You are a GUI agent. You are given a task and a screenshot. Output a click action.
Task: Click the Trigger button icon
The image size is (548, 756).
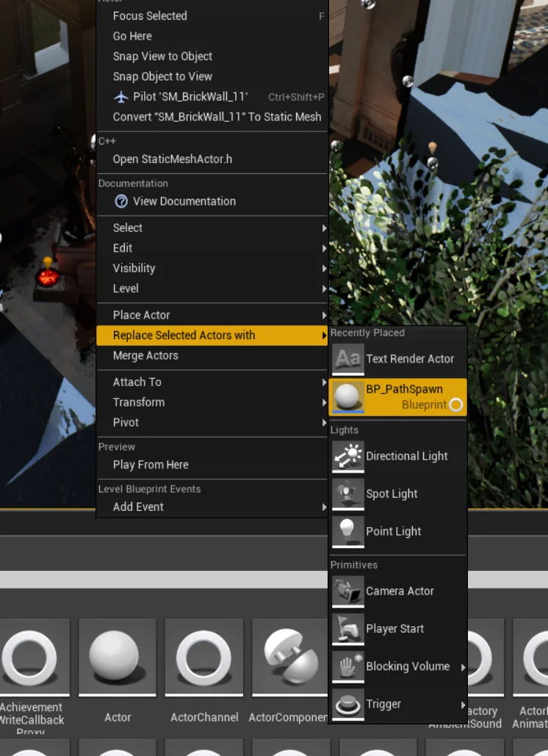(347, 704)
